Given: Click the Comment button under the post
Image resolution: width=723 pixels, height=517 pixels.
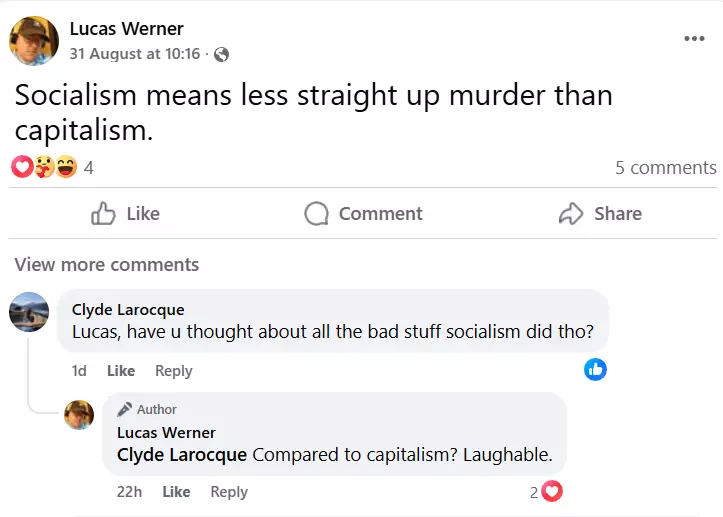Looking at the screenshot, I should pos(363,214).
